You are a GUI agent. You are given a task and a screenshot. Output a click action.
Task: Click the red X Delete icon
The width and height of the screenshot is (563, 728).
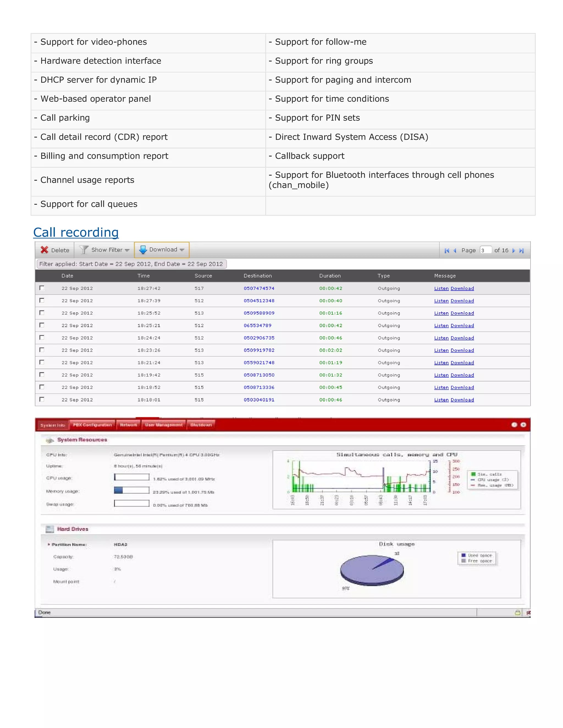pyautogui.click(x=44, y=250)
